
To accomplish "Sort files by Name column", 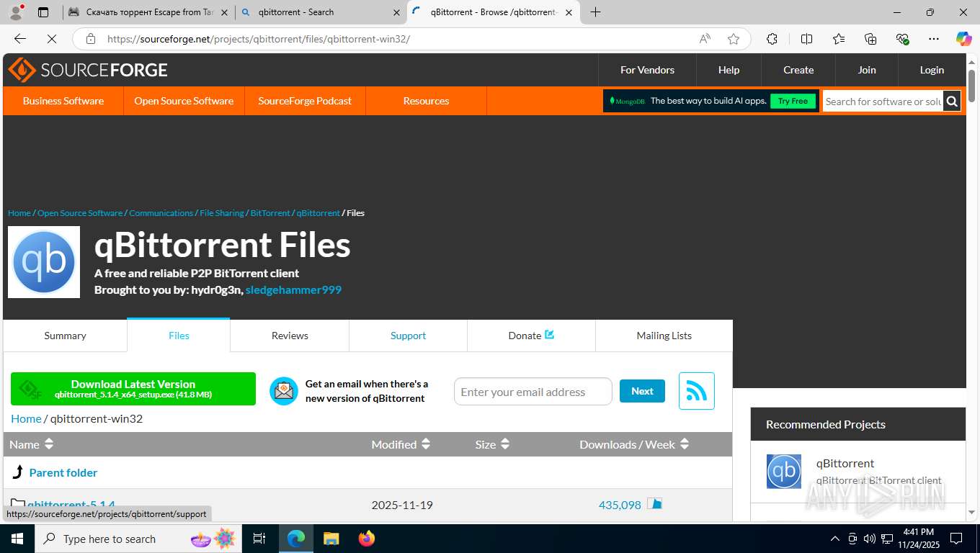I will [x=32, y=444].
